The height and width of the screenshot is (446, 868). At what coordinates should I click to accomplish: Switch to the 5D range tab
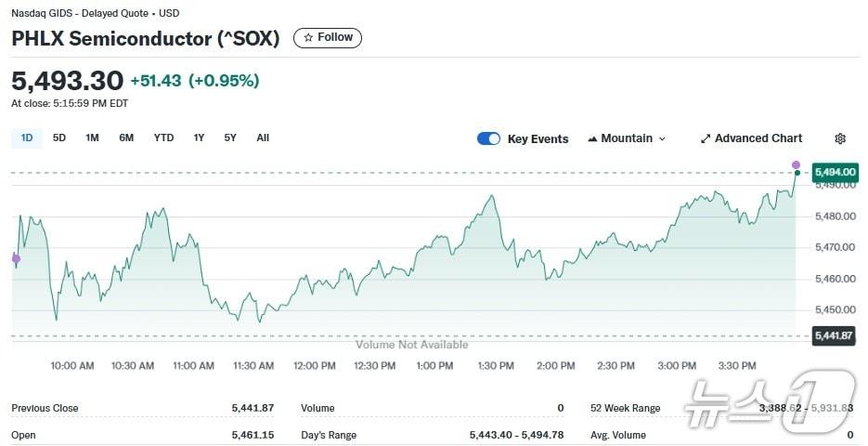[59, 138]
